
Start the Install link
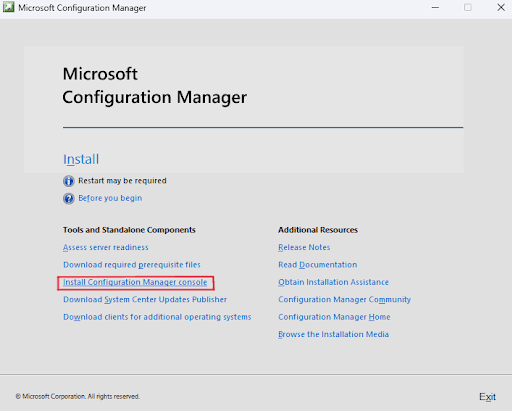tap(81, 159)
